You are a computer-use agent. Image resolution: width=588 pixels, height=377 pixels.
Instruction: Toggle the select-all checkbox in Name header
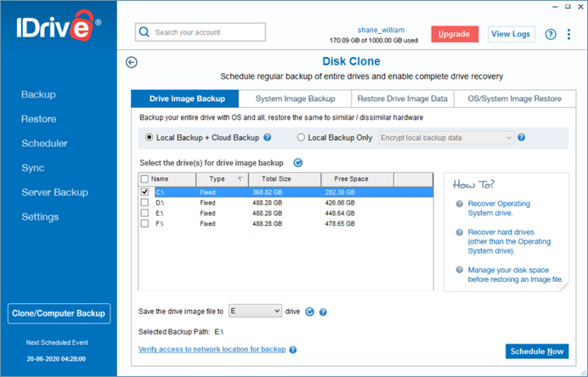pyautogui.click(x=144, y=179)
